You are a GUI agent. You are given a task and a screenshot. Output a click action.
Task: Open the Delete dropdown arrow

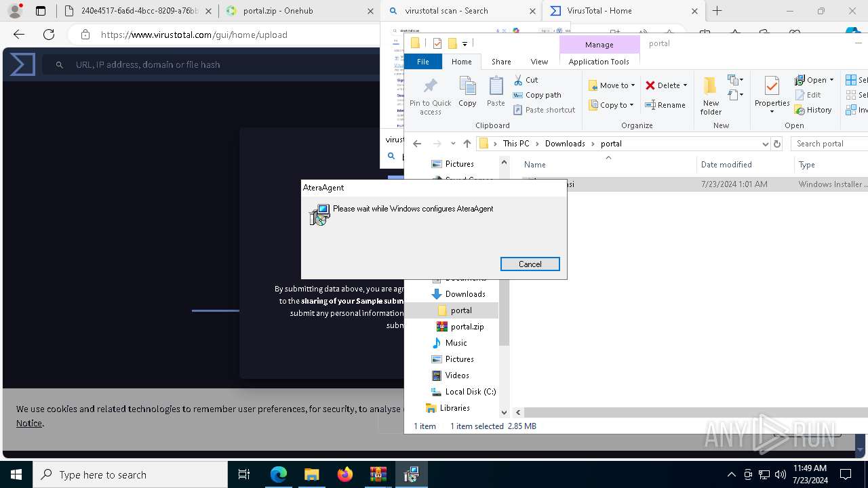pyautogui.click(x=685, y=85)
